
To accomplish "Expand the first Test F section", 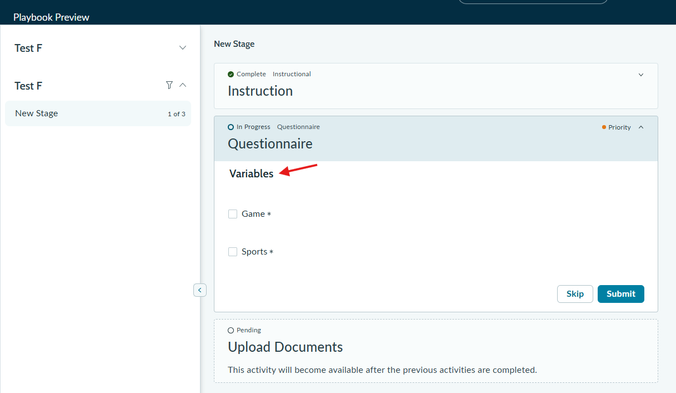I will pyautogui.click(x=183, y=48).
